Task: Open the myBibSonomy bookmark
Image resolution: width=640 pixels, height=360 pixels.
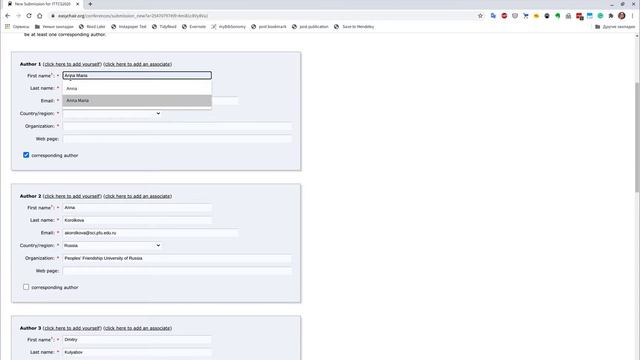Action: pyautogui.click(x=228, y=27)
